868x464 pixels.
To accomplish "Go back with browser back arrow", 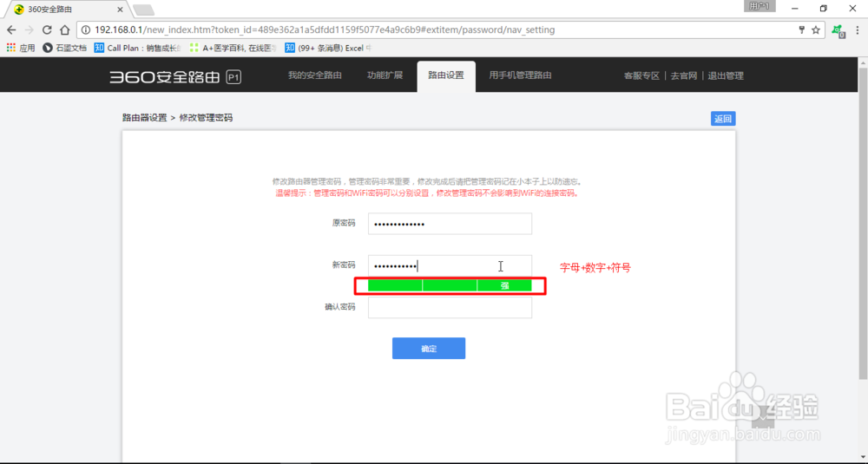I will tap(11, 29).
